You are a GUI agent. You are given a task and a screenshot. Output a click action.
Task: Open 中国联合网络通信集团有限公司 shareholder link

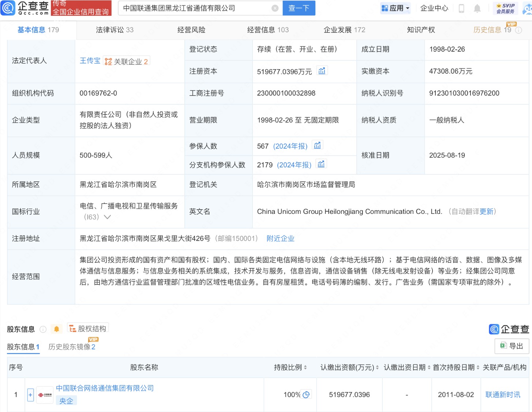coord(105,388)
